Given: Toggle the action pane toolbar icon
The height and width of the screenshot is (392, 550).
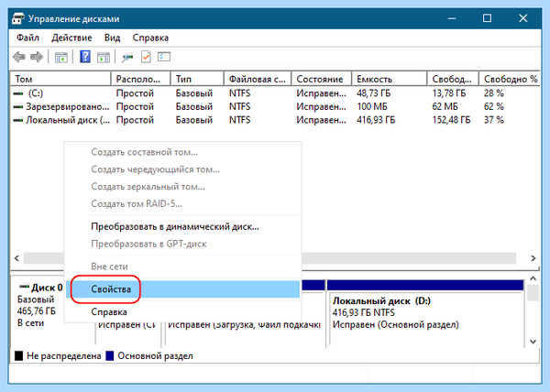Looking at the screenshot, I should point(104,57).
